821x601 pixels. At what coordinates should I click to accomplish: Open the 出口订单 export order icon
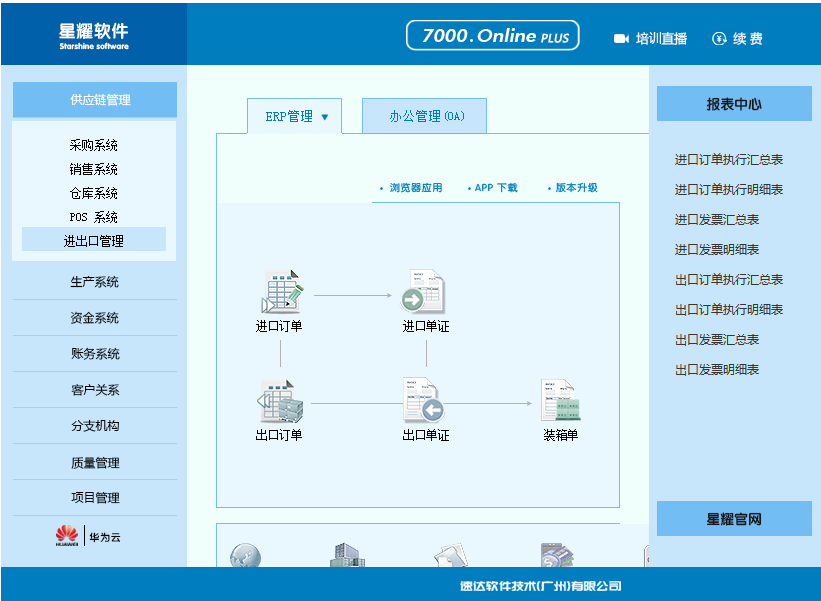pos(280,401)
